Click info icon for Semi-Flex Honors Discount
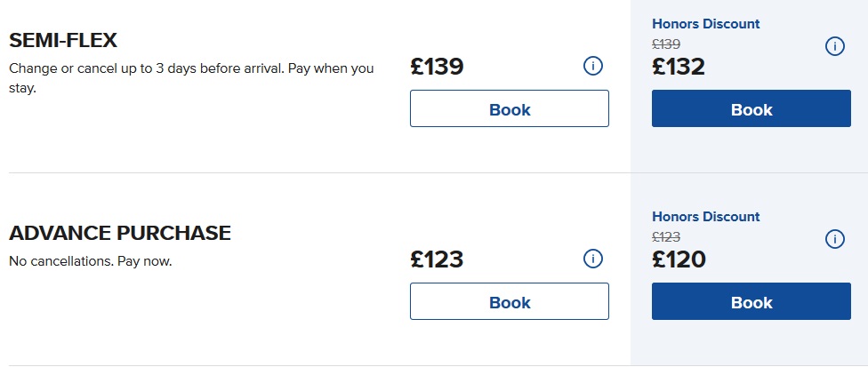The image size is (868, 367). coord(835,46)
